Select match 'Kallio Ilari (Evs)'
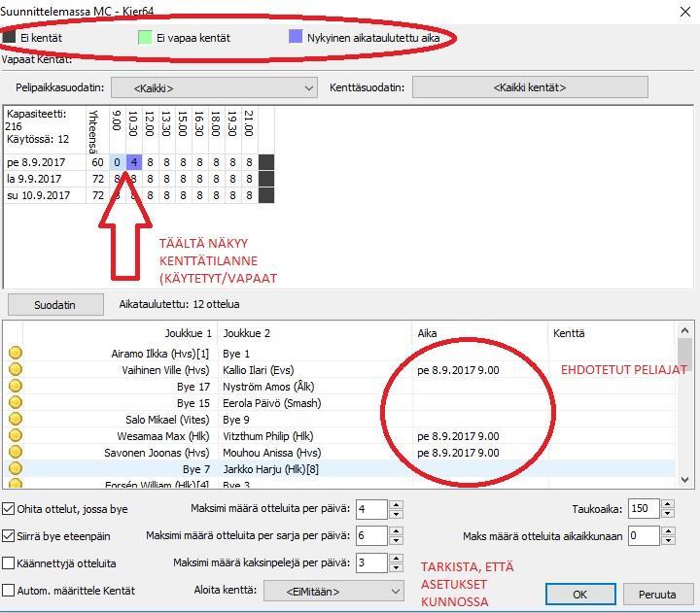700x613 pixels. point(258,370)
